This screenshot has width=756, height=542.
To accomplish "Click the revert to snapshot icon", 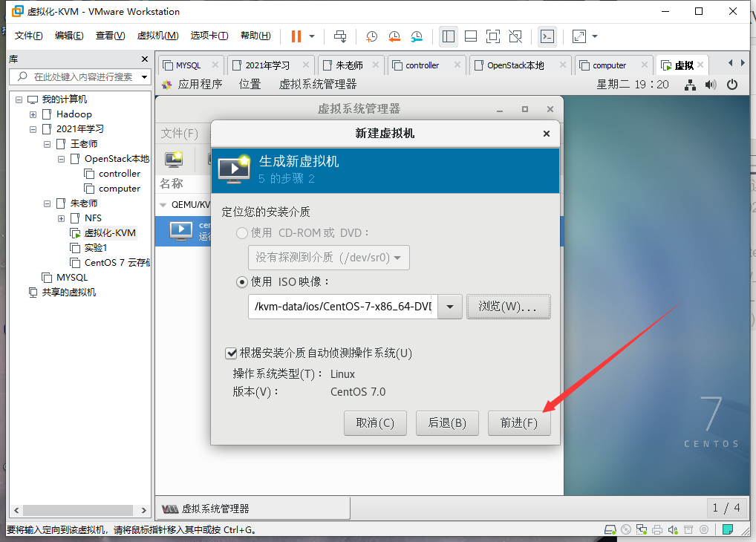I will [x=394, y=36].
